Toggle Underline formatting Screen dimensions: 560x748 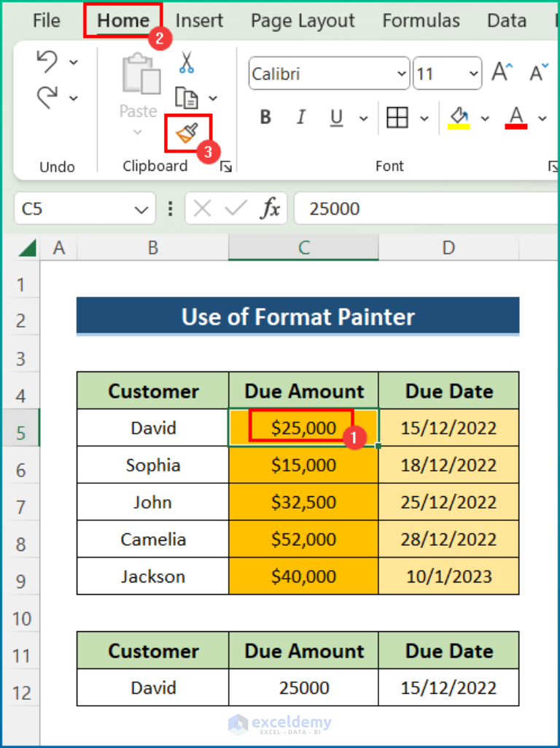[337, 117]
